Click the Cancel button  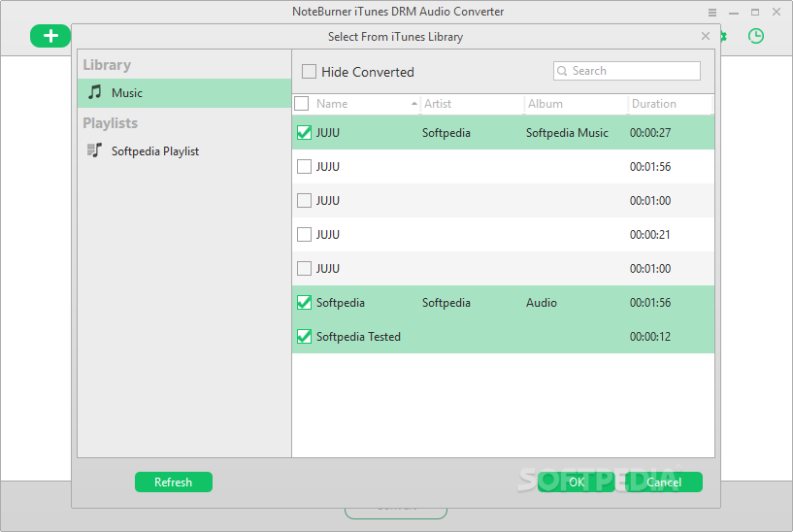[664, 482]
